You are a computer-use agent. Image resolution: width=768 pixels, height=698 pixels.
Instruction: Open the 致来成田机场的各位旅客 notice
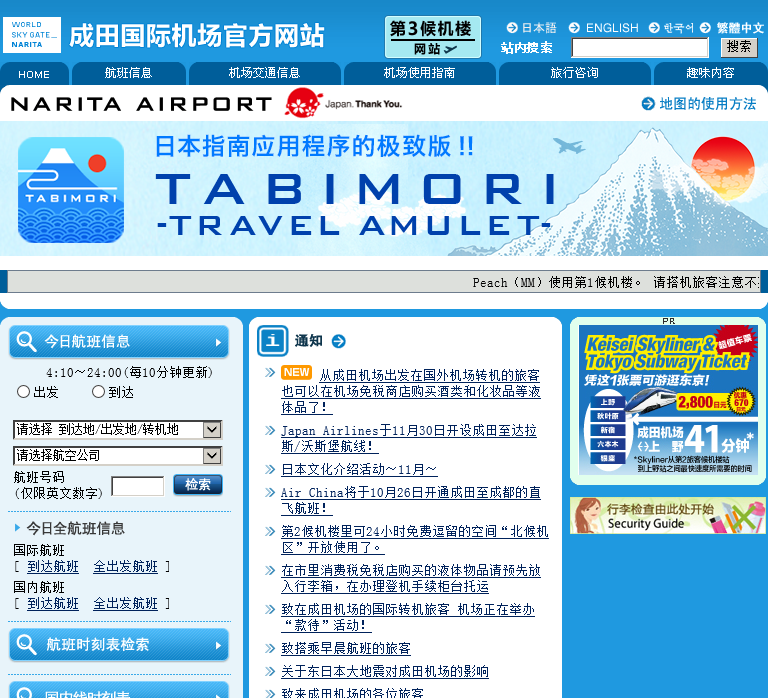pyautogui.click(x=353, y=693)
